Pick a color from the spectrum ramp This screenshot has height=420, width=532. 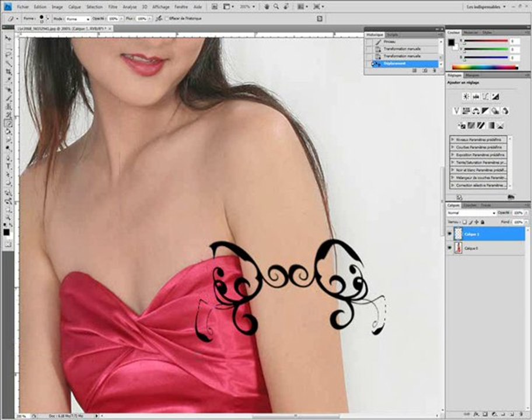coord(485,68)
